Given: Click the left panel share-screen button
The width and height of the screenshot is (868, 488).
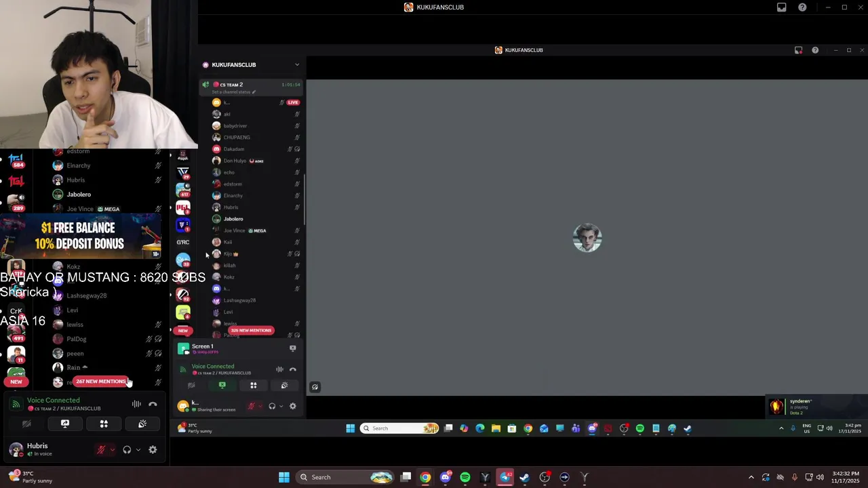Looking at the screenshot, I should [65, 424].
